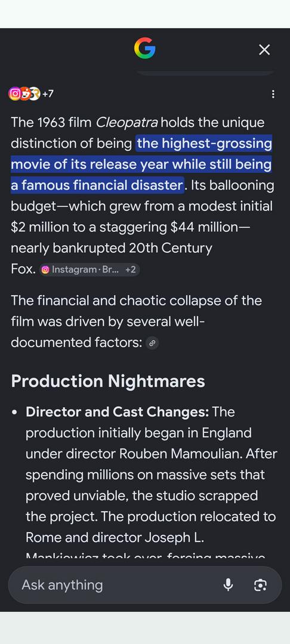Tap the Reddit source icon at top
This screenshot has height=644, width=290.
click(24, 94)
